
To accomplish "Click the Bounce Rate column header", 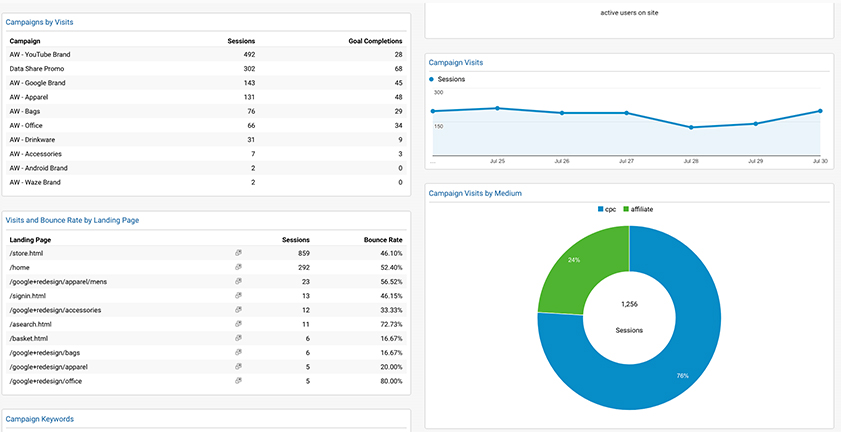I will click(383, 240).
